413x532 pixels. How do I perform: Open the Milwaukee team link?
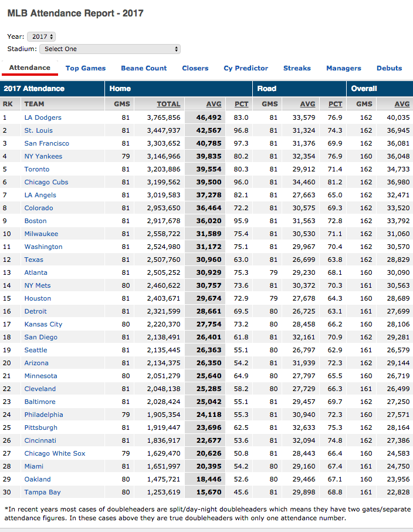click(x=41, y=234)
